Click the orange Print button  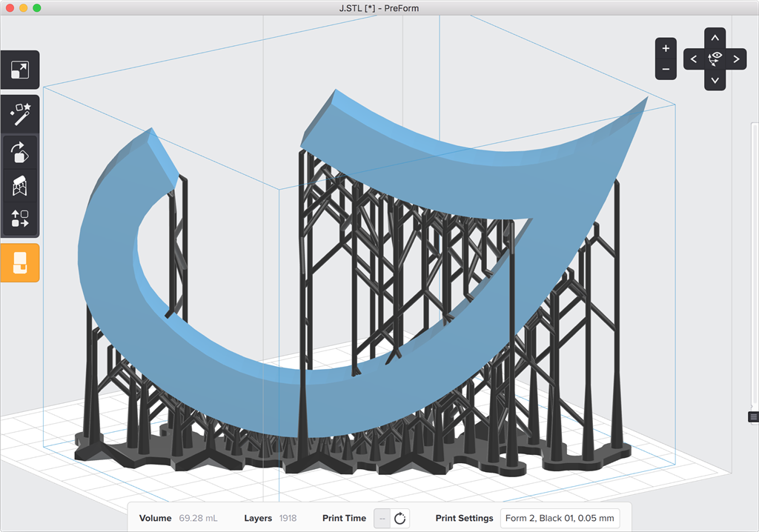[19, 262]
